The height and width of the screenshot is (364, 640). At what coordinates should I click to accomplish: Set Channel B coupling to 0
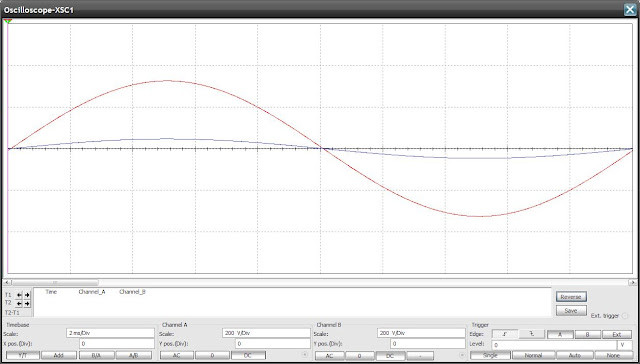360,356
